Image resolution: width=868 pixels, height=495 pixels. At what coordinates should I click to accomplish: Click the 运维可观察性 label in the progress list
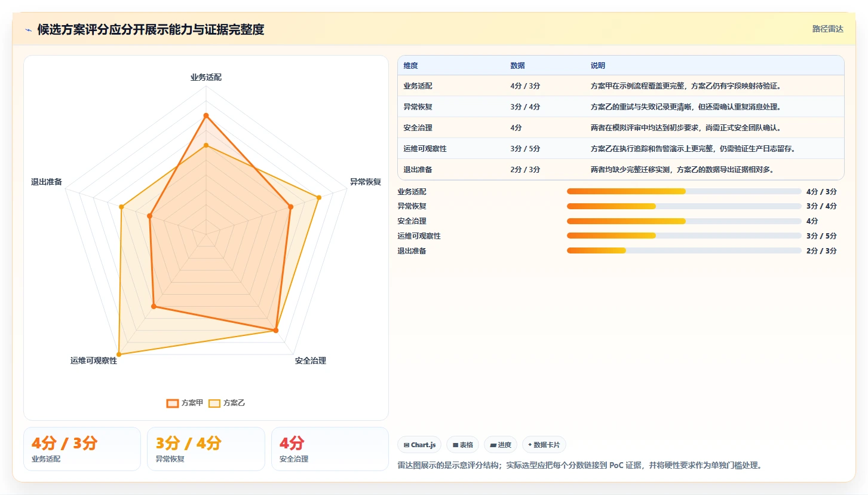point(419,236)
